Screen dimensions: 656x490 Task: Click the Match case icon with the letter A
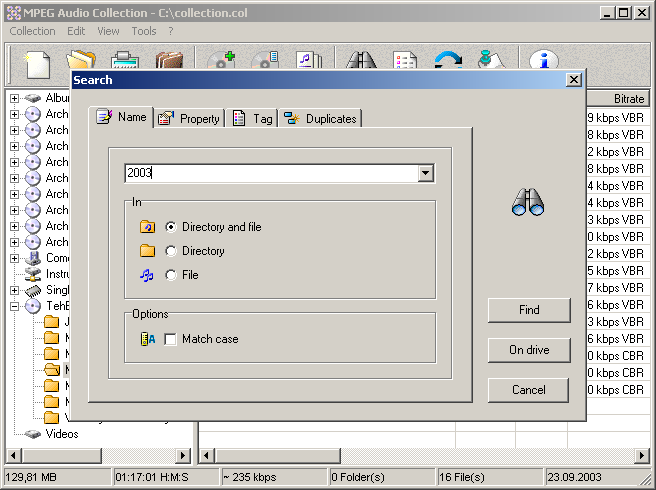tap(148, 339)
